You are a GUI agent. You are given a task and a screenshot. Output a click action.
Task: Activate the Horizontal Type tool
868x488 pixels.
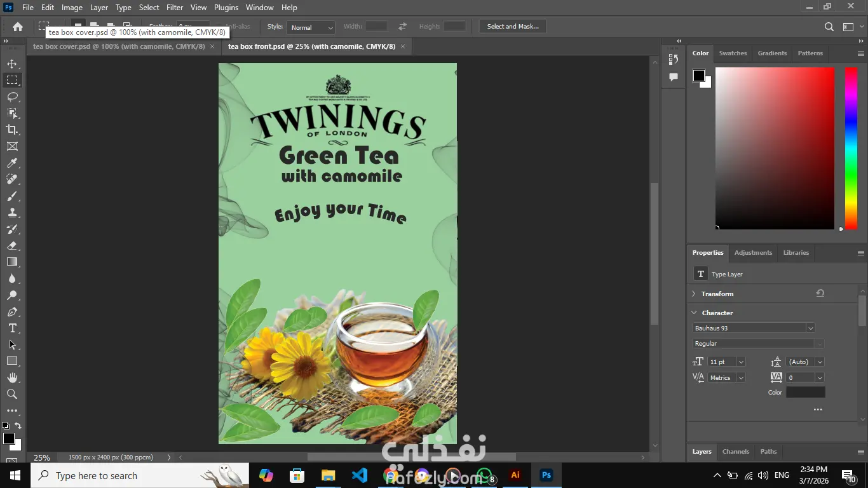[x=12, y=328]
